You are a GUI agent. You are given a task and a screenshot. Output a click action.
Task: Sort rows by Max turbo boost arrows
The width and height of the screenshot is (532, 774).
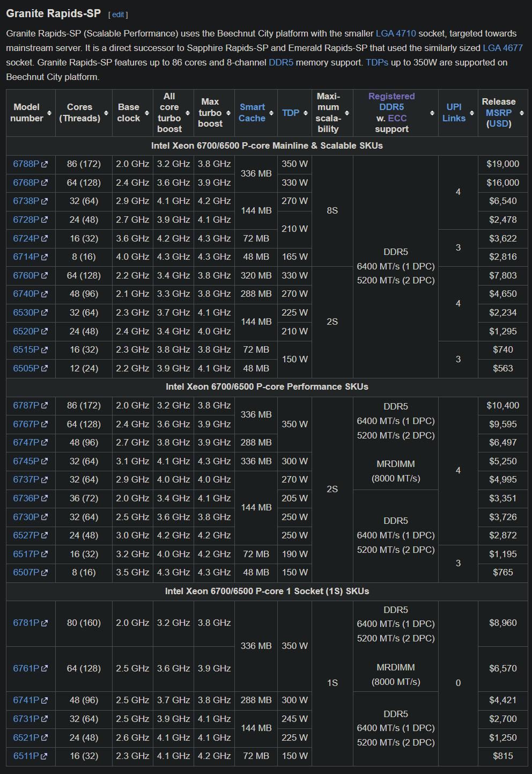point(228,113)
